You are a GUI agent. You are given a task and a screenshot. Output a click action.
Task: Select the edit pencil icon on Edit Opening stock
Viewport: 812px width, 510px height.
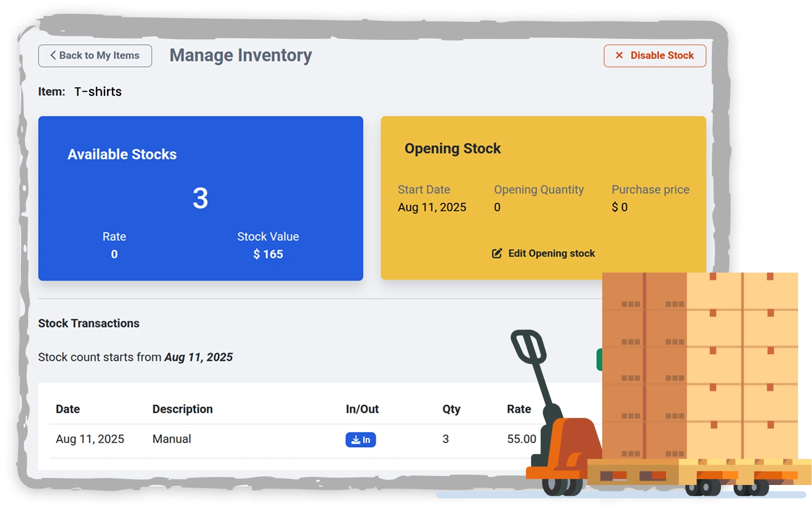pos(497,253)
